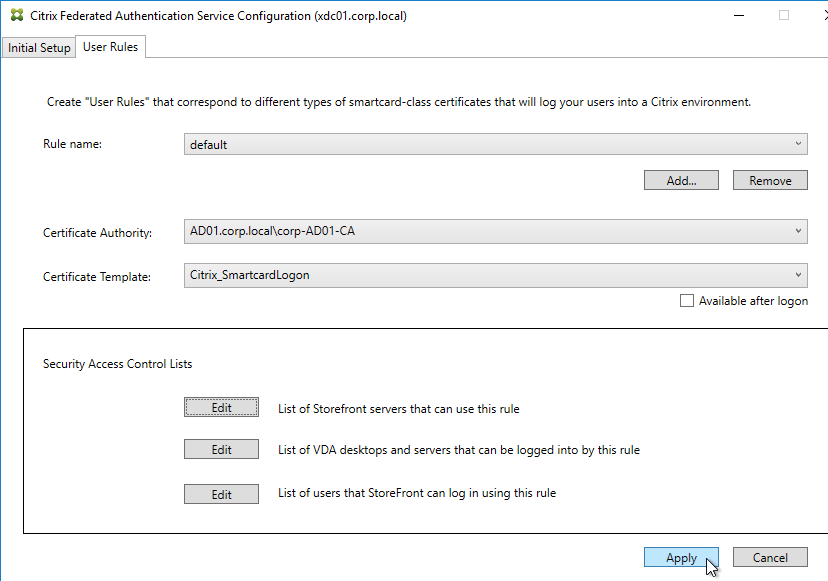Remove the selected rule
Viewport: 828px width, 581px height.
(x=770, y=180)
